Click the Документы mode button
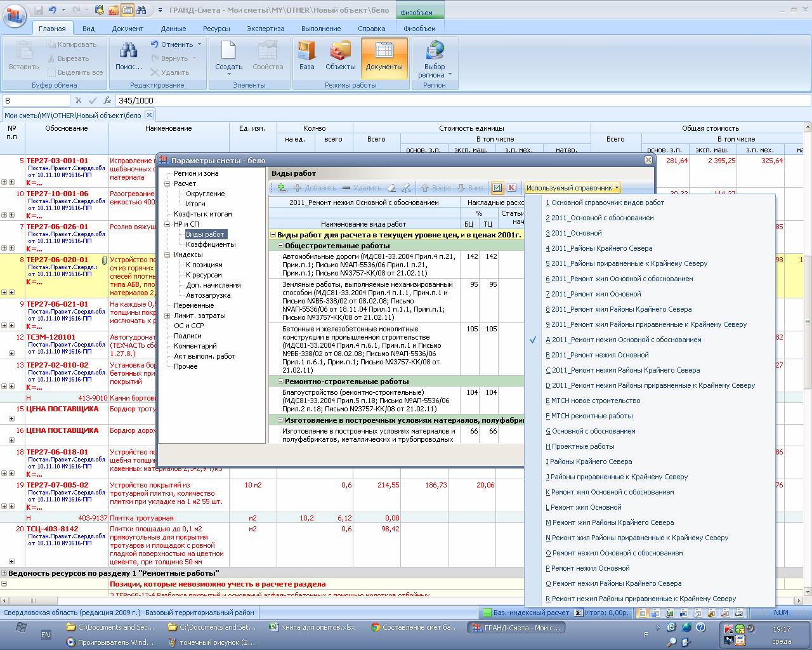The image size is (812, 650). click(x=384, y=56)
